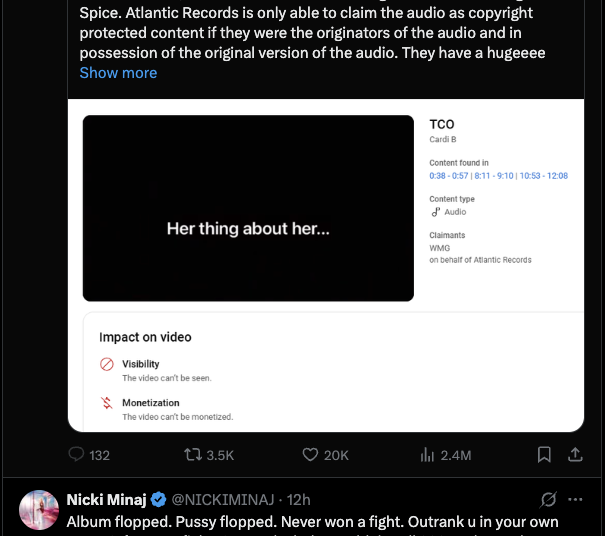Click Nicki Minaj display name

[106, 499]
